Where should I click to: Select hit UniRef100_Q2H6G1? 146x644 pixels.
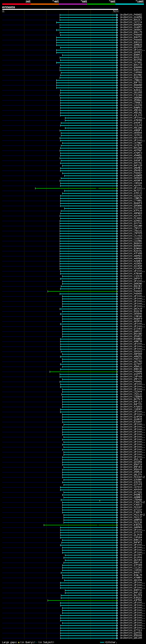pyautogui.click(x=131, y=221)
